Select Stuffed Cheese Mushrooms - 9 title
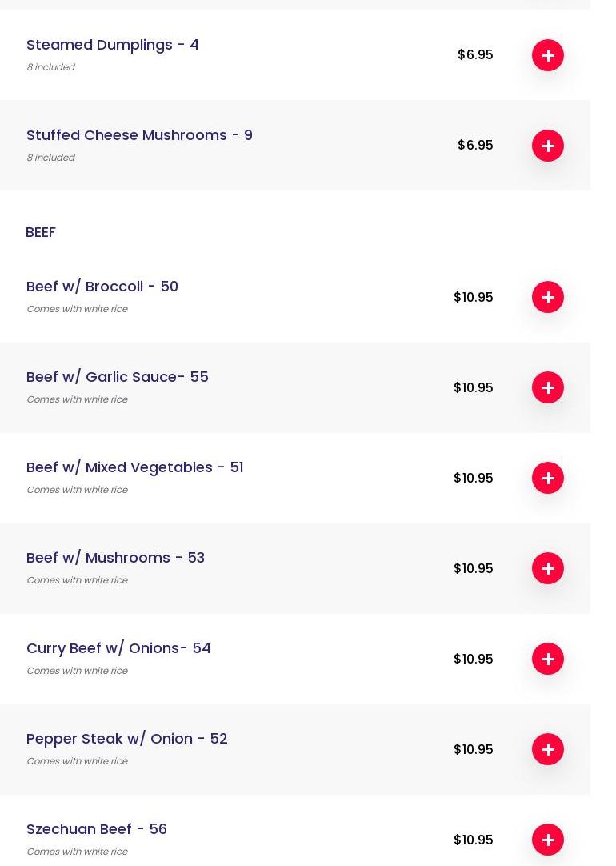The height and width of the screenshot is (866, 616). pyautogui.click(x=139, y=135)
